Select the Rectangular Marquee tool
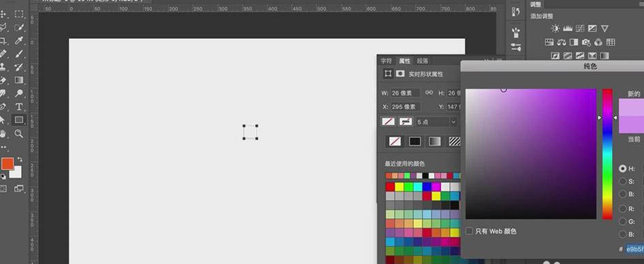Image resolution: width=644 pixels, height=264 pixels. pos(19,14)
